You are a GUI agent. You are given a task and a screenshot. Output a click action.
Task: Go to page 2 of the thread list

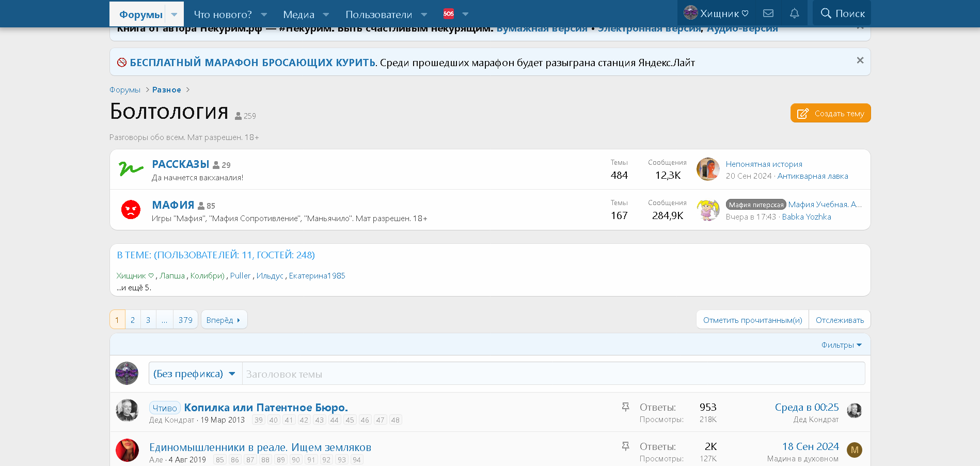[x=133, y=320]
